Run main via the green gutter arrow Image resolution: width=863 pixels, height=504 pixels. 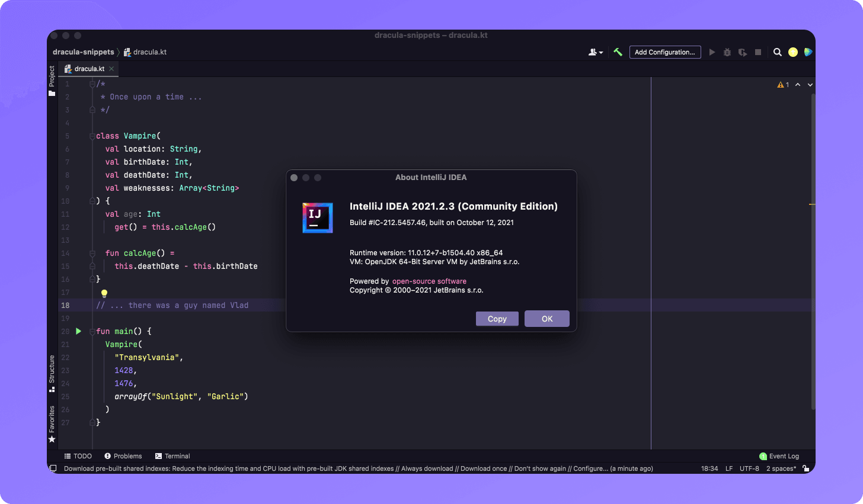(x=78, y=331)
